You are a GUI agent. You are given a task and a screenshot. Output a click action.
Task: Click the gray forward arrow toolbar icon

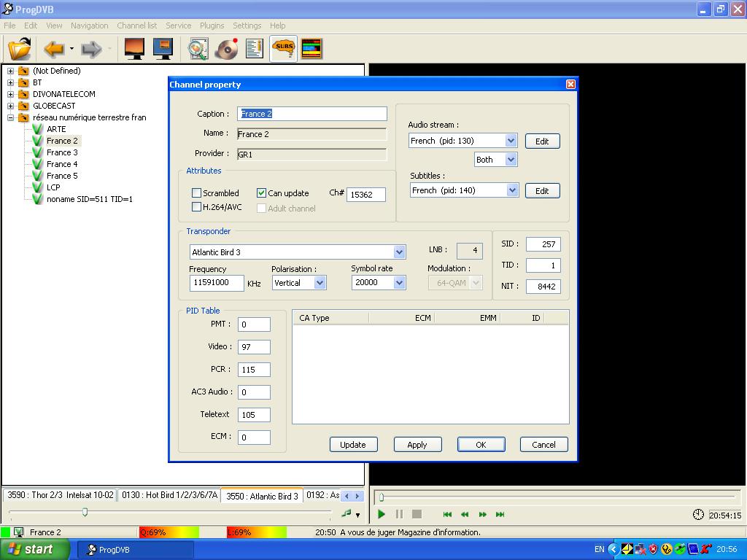91,49
